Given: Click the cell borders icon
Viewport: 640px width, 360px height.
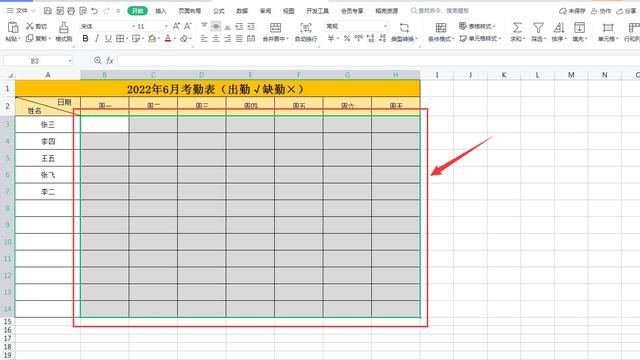Looking at the screenshot, I should pos(120,38).
